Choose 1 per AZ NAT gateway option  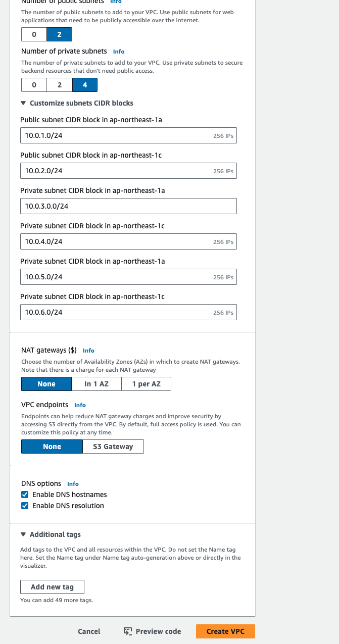click(x=147, y=384)
